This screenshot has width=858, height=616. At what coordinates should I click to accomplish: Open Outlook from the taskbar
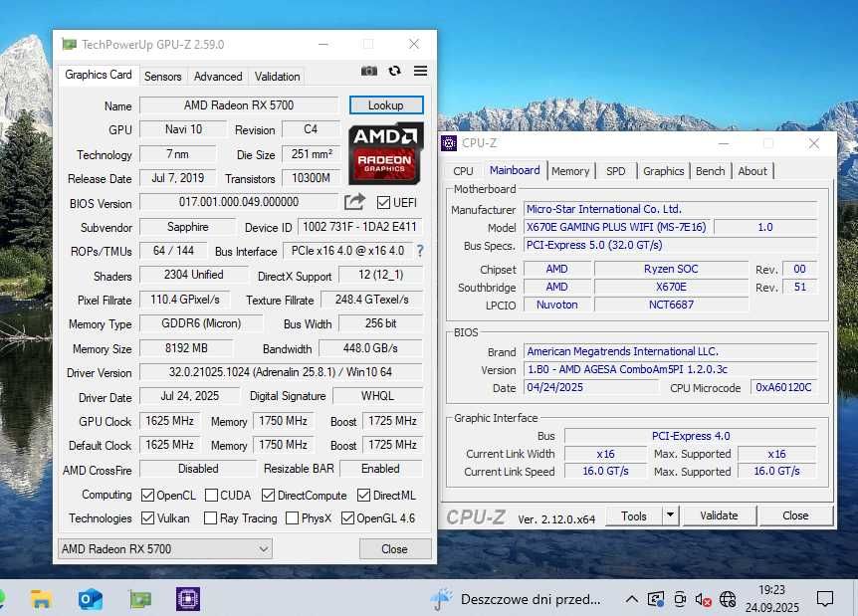pyautogui.click(x=90, y=599)
